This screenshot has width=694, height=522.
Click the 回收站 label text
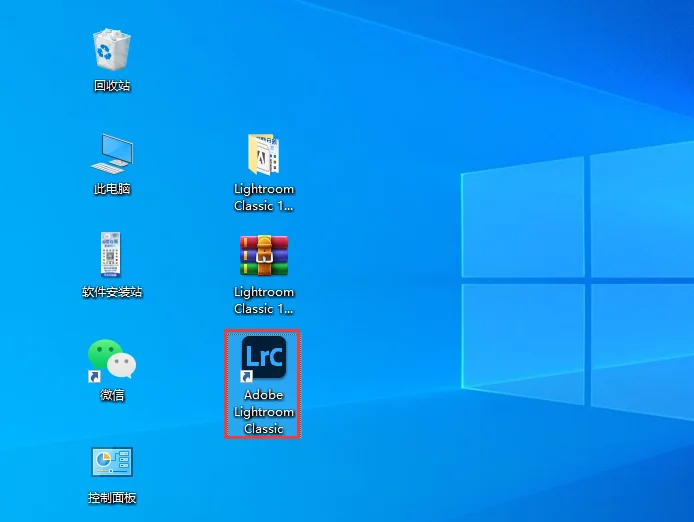point(112,85)
